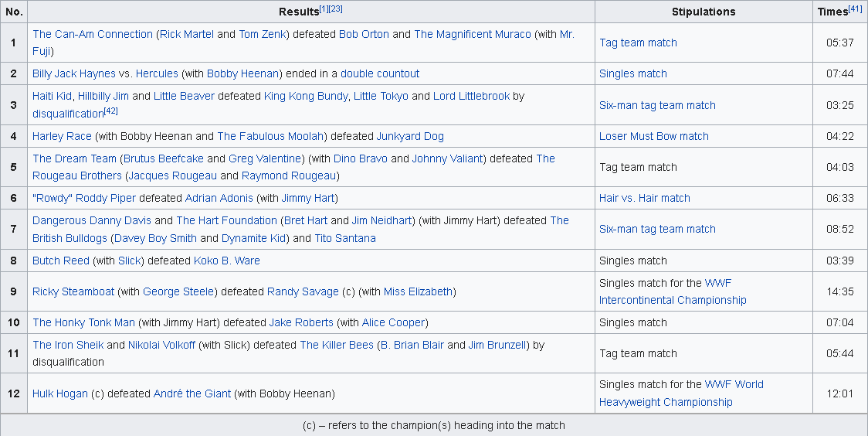This screenshot has height=436, width=868.
Task: Click the Dino Bravo link
Action: coord(361,158)
